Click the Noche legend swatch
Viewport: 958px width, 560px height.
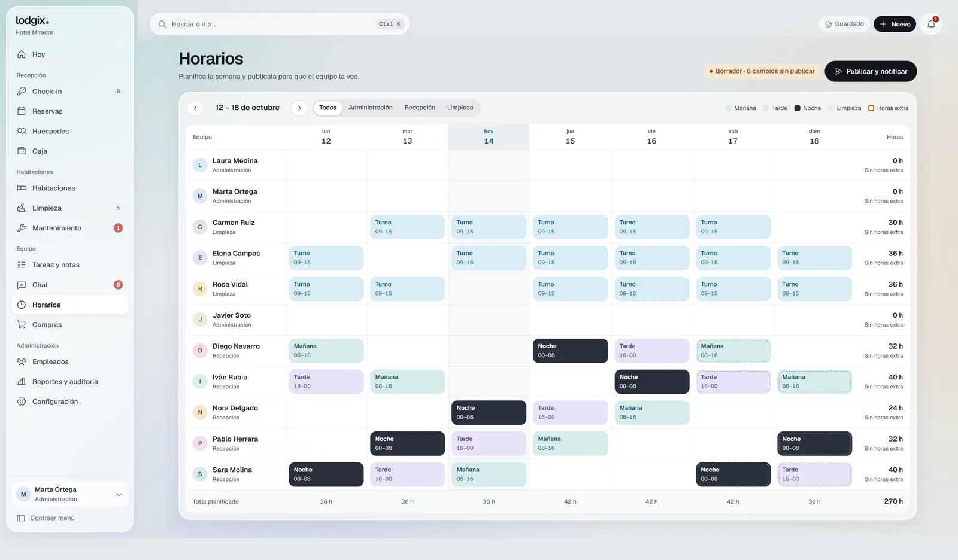click(797, 108)
